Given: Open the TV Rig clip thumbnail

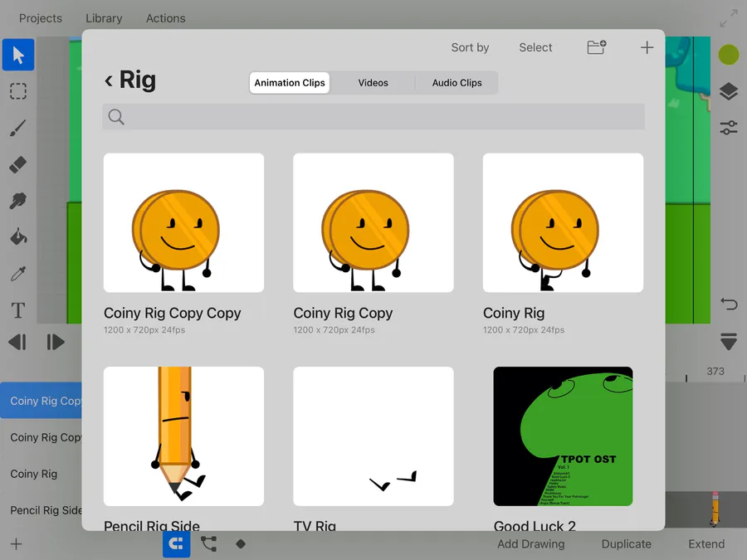Looking at the screenshot, I should pos(373,436).
